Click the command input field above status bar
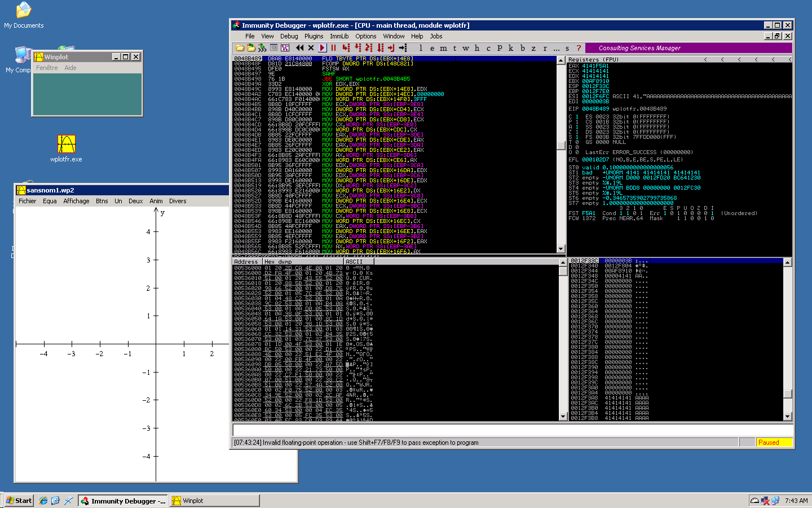The height and width of the screenshot is (508, 812). click(512, 430)
